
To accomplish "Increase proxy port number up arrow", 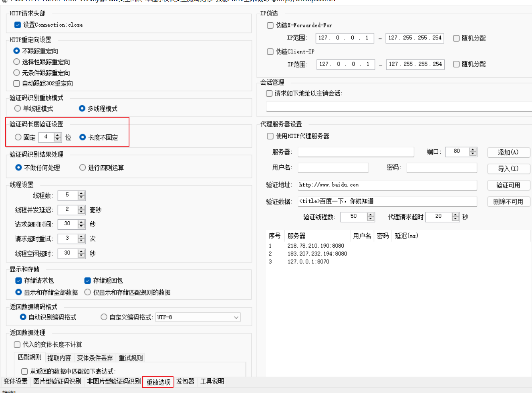I will (x=472, y=150).
